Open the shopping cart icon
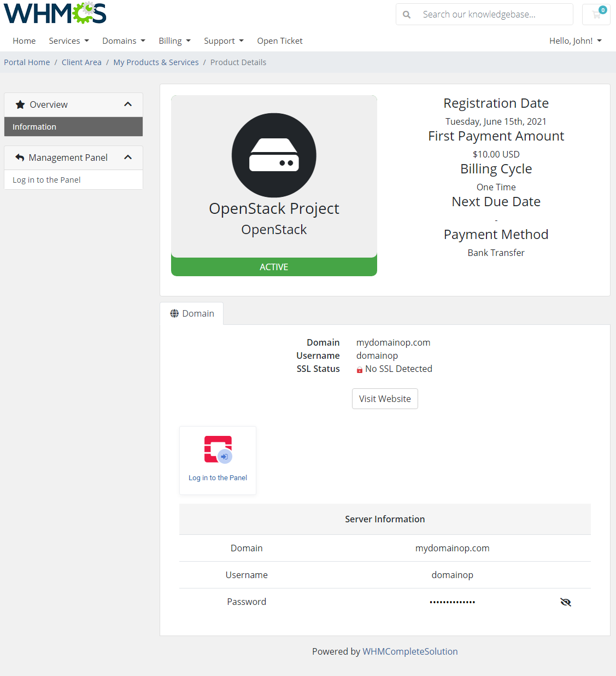Screen dimensions: 616x676 click(596, 14)
